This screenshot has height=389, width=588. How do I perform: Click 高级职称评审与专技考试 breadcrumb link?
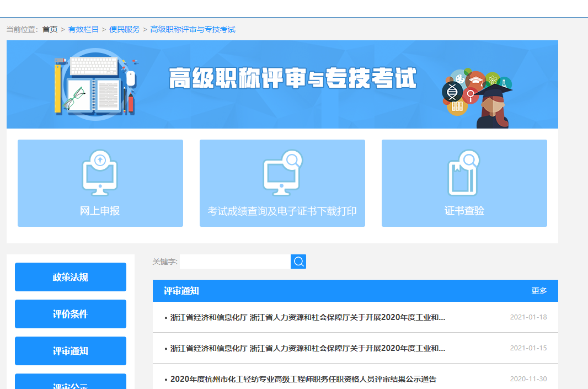tap(193, 29)
